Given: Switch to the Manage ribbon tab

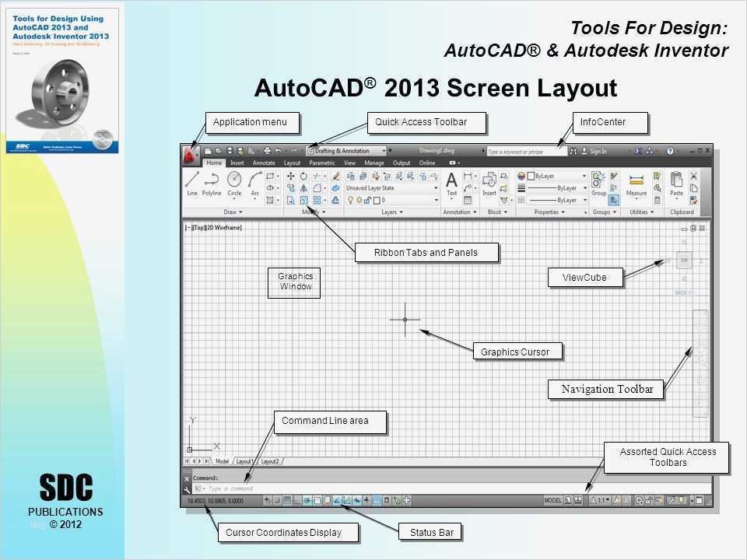Looking at the screenshot, I should point(374,163).
